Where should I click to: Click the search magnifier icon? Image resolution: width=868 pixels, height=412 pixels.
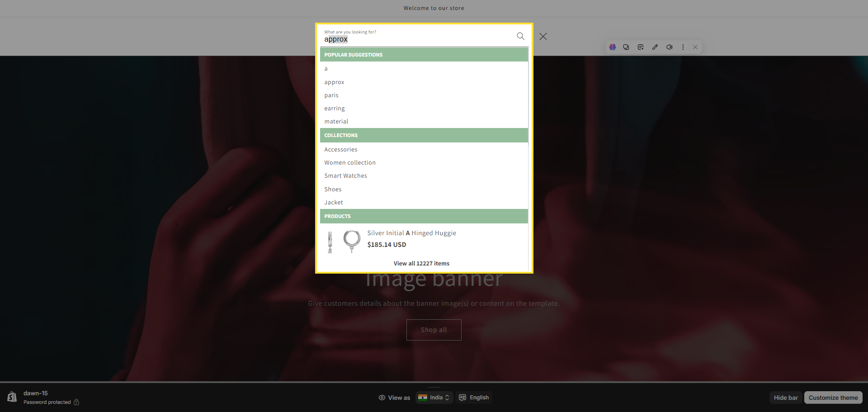click(520, 36)
